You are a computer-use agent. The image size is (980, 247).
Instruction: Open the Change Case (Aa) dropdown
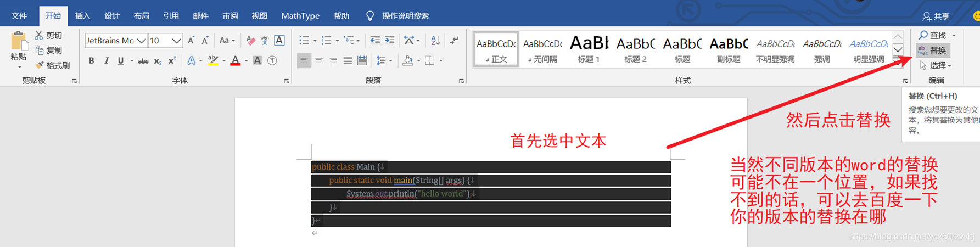point(227,40)
